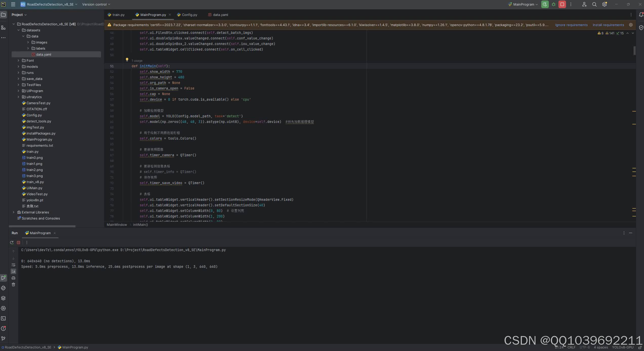
Task: Click the Debug bug icon
Action: click(554, 4)
